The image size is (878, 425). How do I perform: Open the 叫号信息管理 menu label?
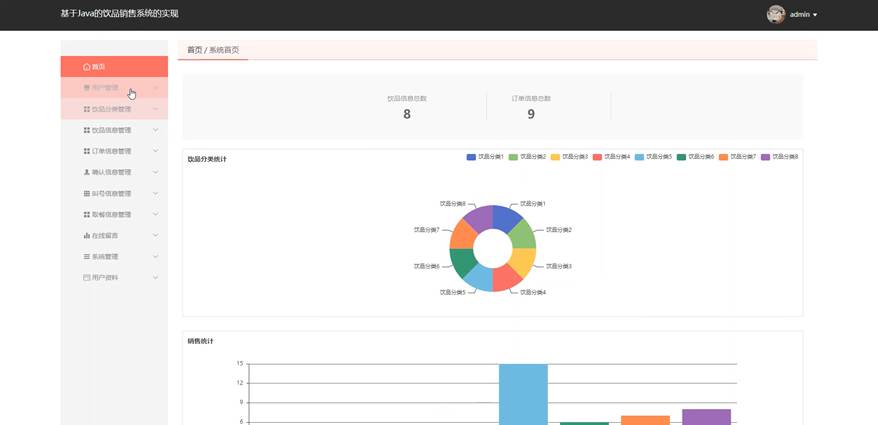(111, 194)
